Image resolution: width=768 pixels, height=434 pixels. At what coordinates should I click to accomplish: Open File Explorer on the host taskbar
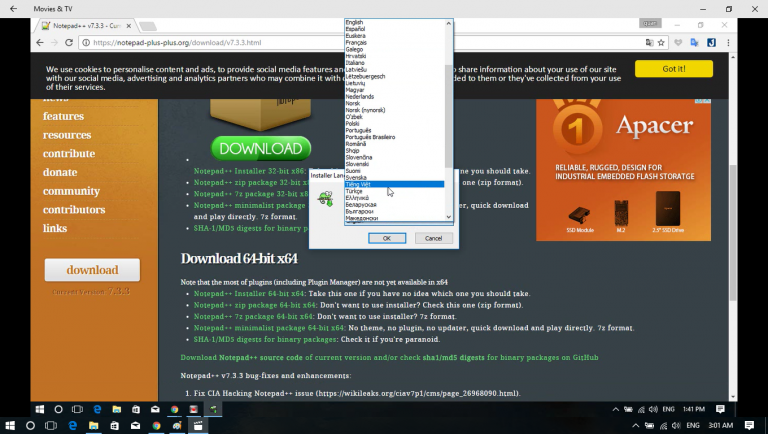tap(93, 426)
